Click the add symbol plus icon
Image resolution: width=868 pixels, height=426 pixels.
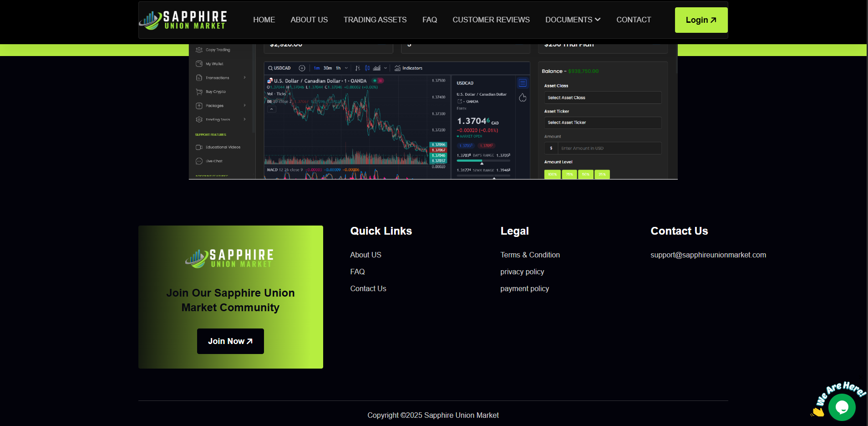(x=302, y=68)
